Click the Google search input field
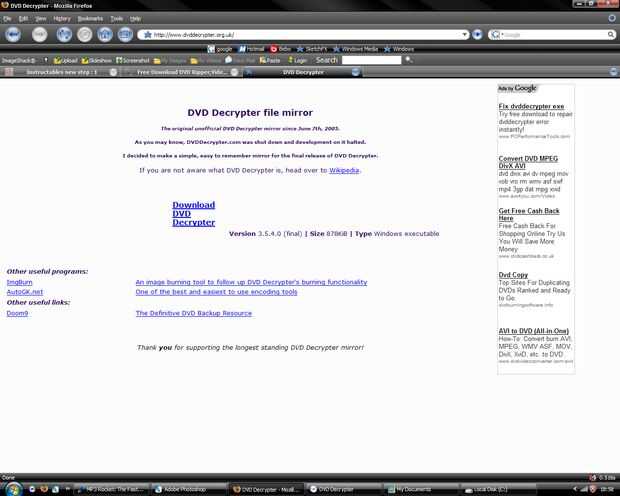 pyautogui.click(x=554, y=35)
